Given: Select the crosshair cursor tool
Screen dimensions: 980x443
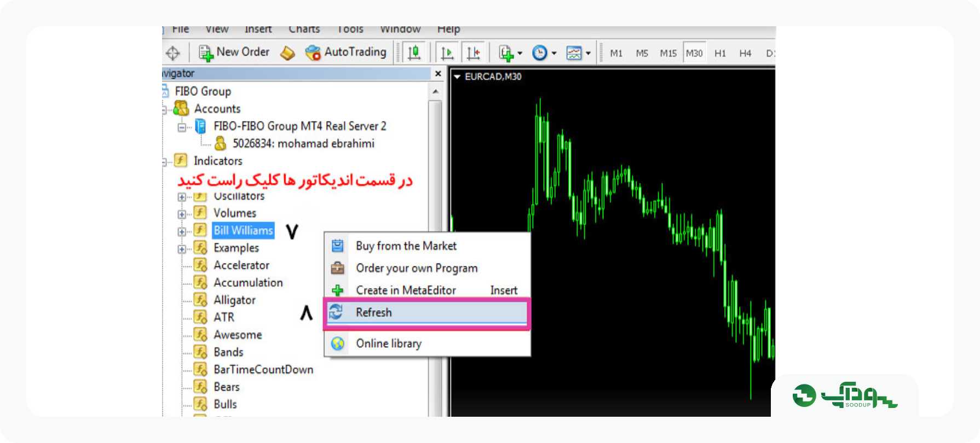Looking at the screenshot, I should [173, 53].
